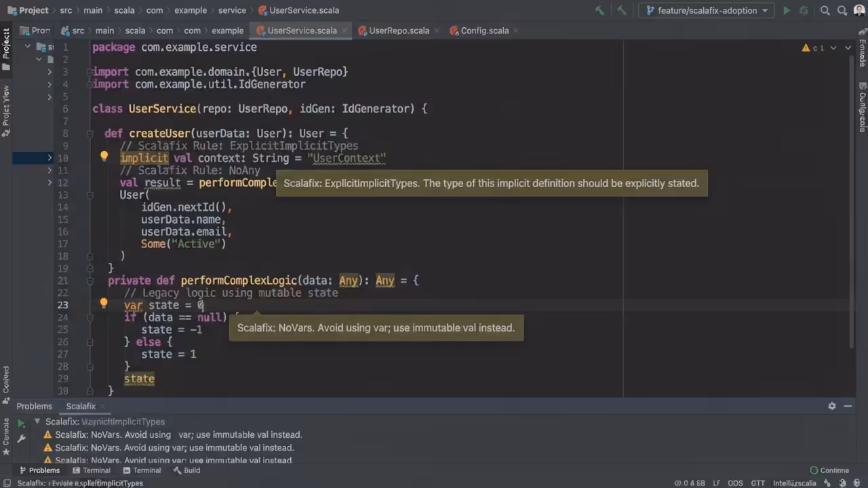
Task: Open the Project View side tab
Action: [x=6, y=110]
